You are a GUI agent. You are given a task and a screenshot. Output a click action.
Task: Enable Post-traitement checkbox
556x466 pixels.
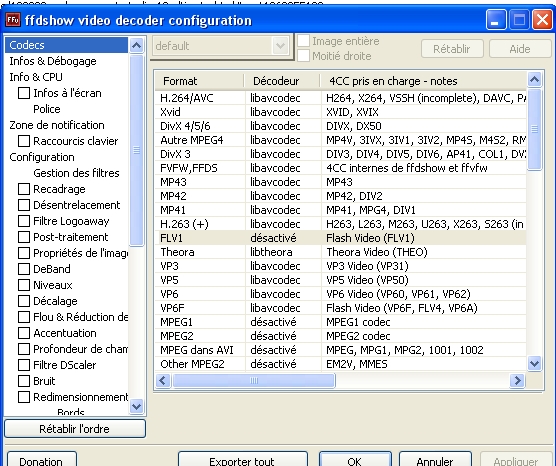(24, 237)
